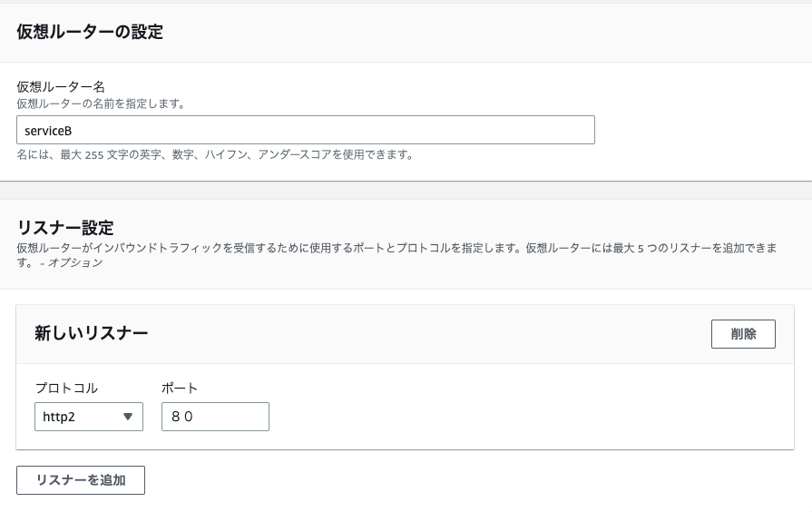
Task: Click the リスナー設定 section heading
Action: tap(65, 228)
